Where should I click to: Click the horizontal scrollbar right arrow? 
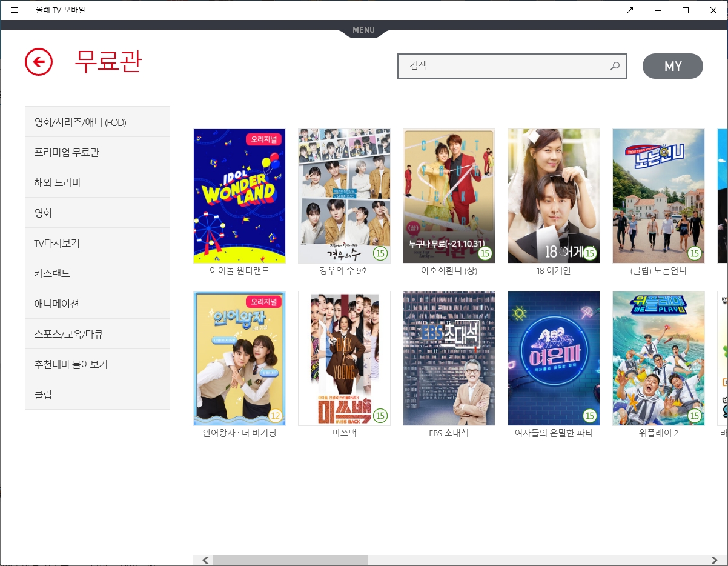[x=715, y=560]
